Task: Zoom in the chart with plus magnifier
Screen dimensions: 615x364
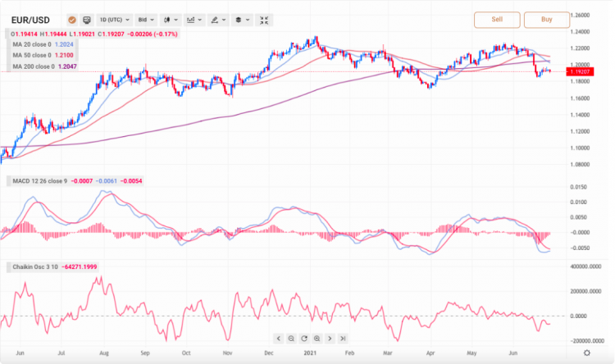Action: pos(317,339)
